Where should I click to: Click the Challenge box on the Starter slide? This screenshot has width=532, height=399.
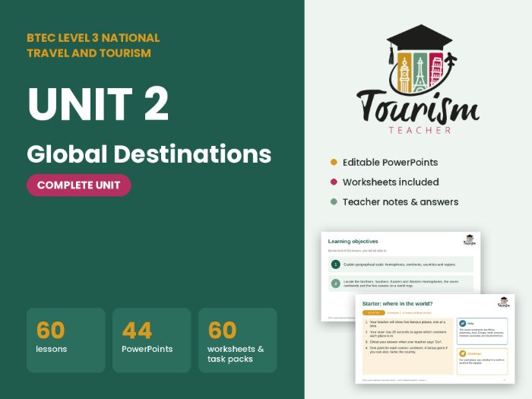[x=482, y=361]
